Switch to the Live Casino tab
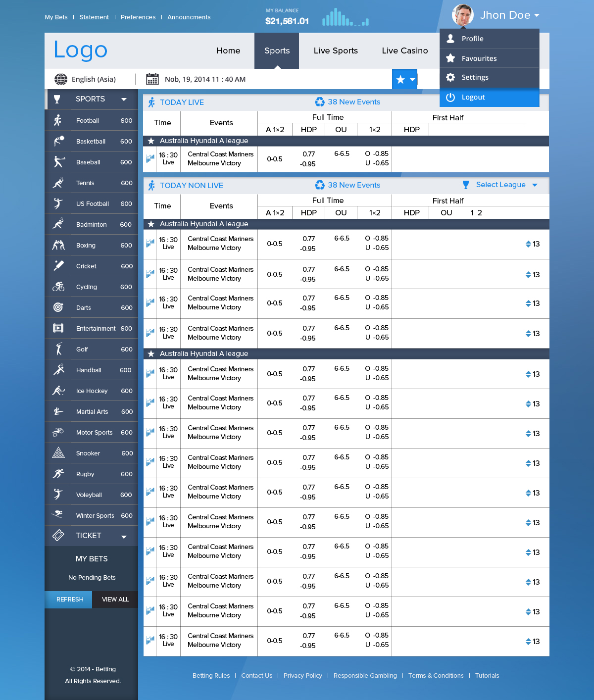 404,50
